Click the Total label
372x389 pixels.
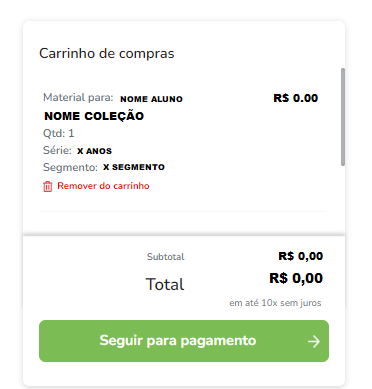165,284
